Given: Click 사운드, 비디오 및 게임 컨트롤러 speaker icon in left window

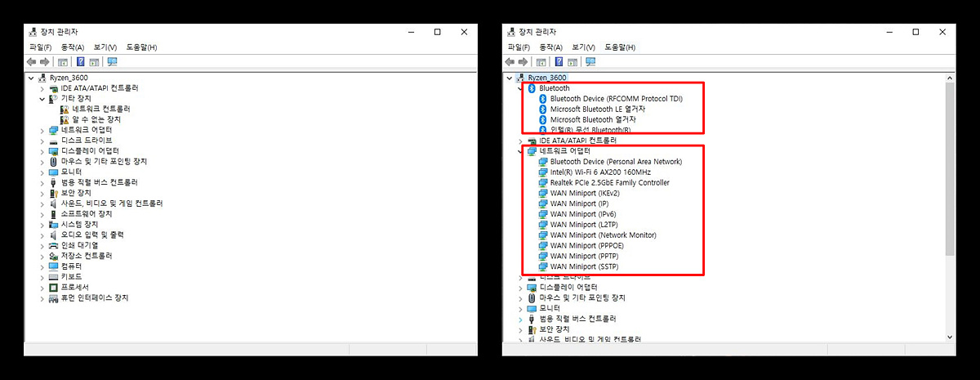Looking at the screenshot, I should 54,203.
